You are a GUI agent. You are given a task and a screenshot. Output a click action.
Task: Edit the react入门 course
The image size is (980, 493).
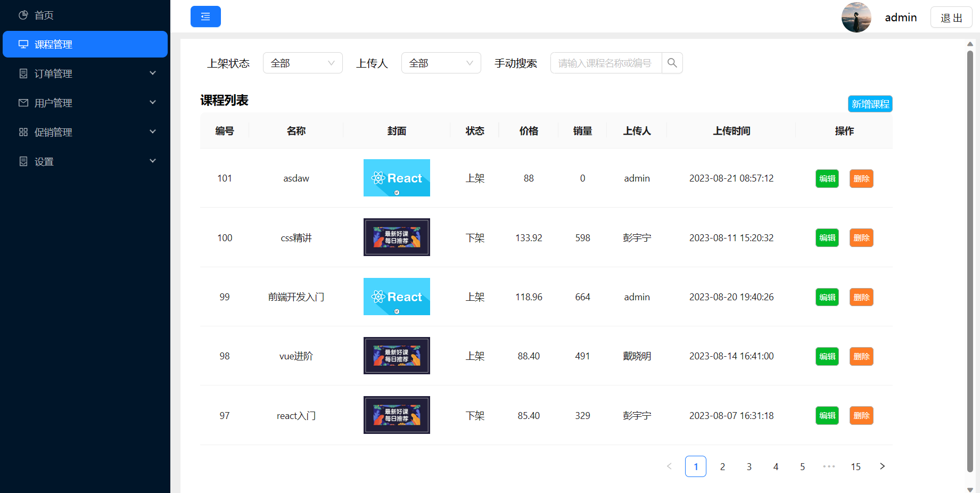tap(827, 415)
